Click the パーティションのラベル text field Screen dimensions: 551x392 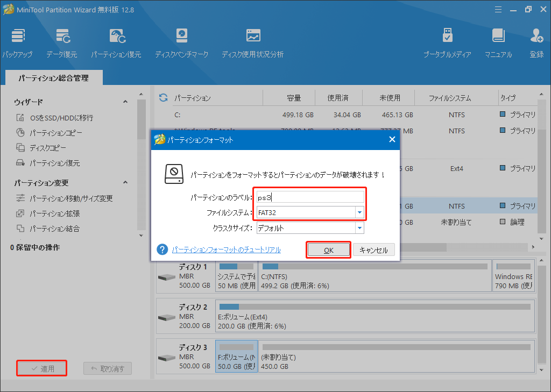(x=310, y=197)
